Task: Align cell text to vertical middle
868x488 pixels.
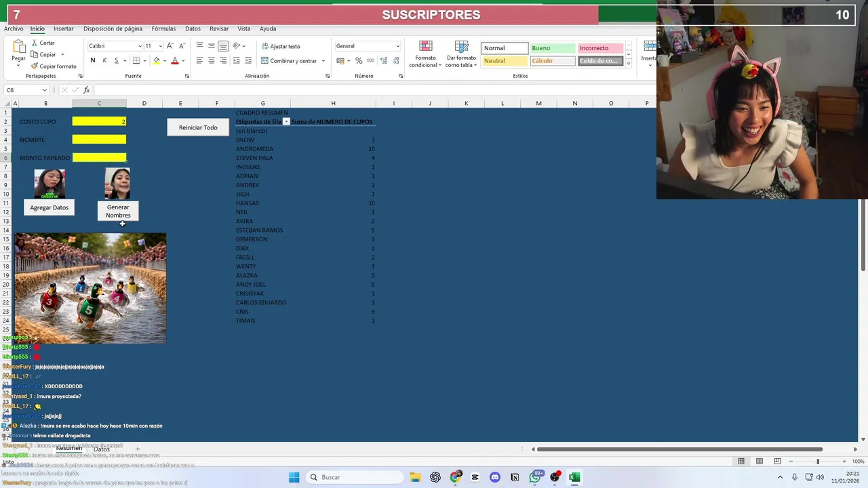Action: pos(212,46)
